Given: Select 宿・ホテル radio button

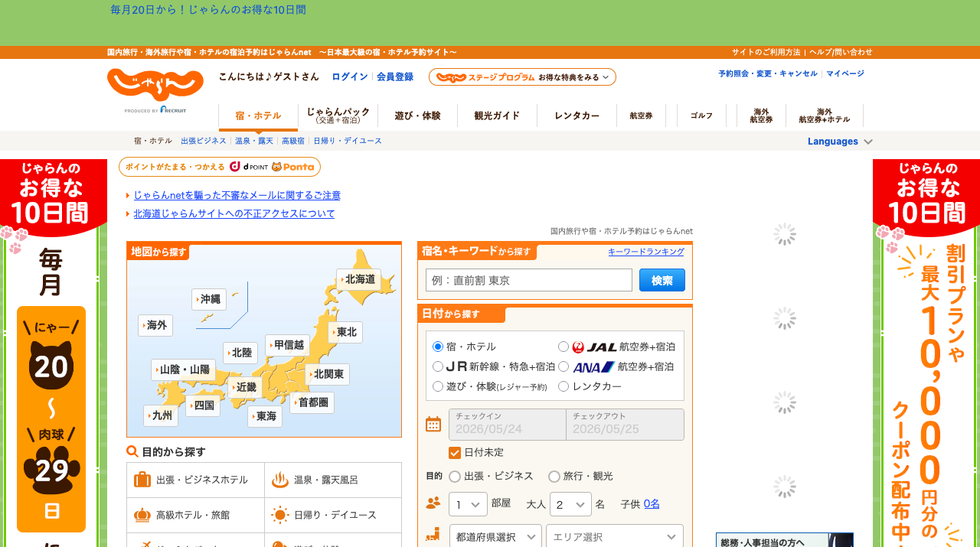Looking at the screenshot, I should 438,347.
